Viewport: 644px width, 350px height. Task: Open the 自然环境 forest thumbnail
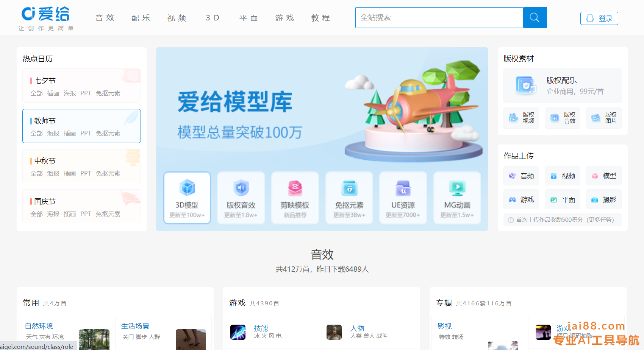click(94, 339)
